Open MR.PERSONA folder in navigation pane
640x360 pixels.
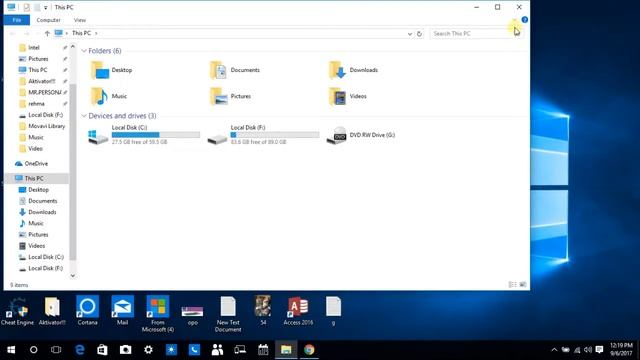point(44,93)
